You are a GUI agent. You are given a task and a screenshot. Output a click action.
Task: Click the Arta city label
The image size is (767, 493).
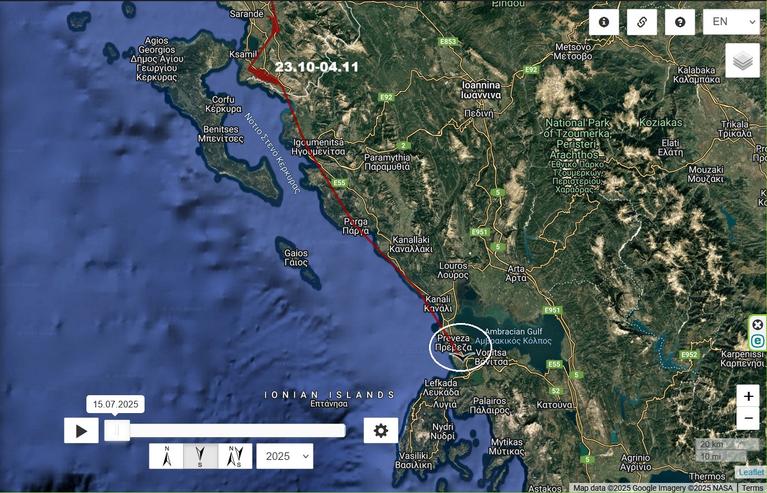pyautogui.click(x=516, y=273)
